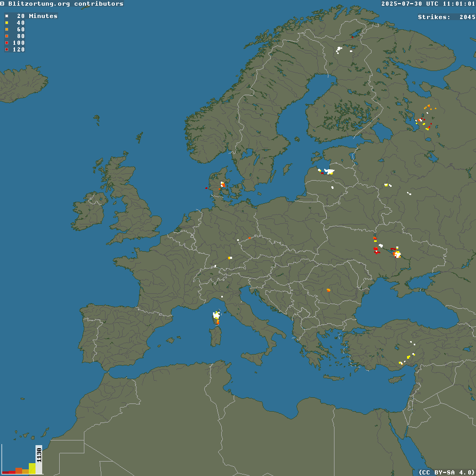This screenshot has width=476, height=476.
Task: Click the yellow 40-minute legend swatch
Action: (7, 23)
